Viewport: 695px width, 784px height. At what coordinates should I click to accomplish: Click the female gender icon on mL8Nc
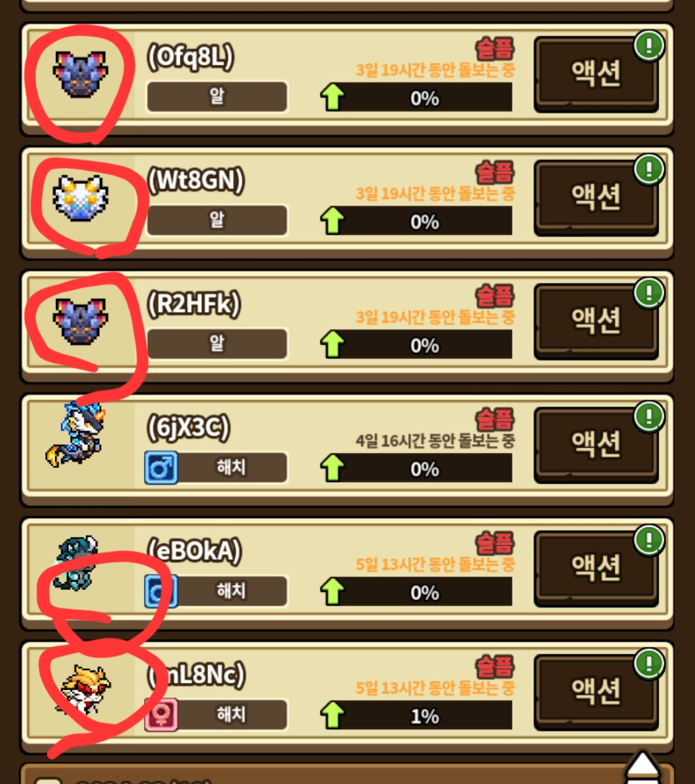point(161,714)
